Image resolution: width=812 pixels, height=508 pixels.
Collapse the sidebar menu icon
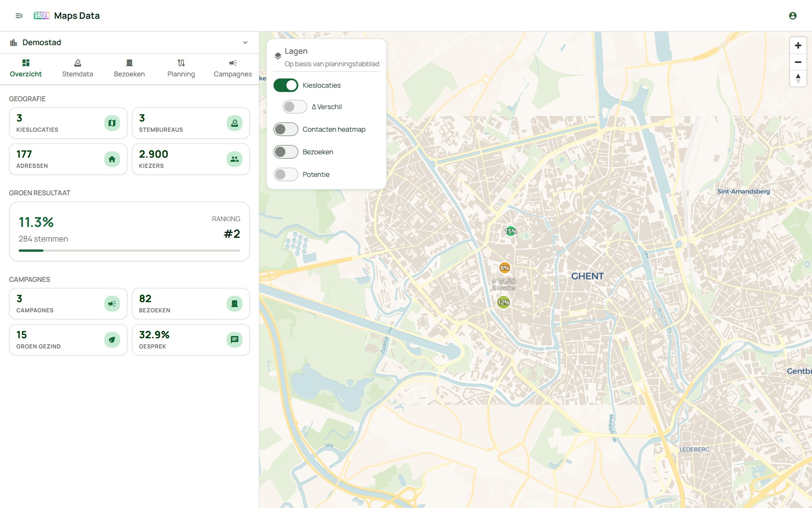coord(19,16)
